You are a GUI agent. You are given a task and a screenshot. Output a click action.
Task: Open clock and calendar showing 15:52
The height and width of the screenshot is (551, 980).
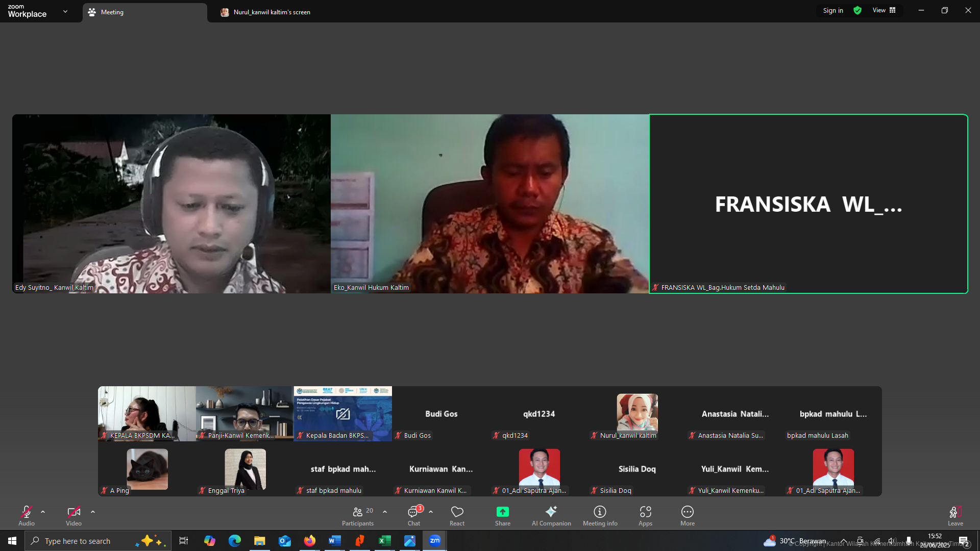935,541
